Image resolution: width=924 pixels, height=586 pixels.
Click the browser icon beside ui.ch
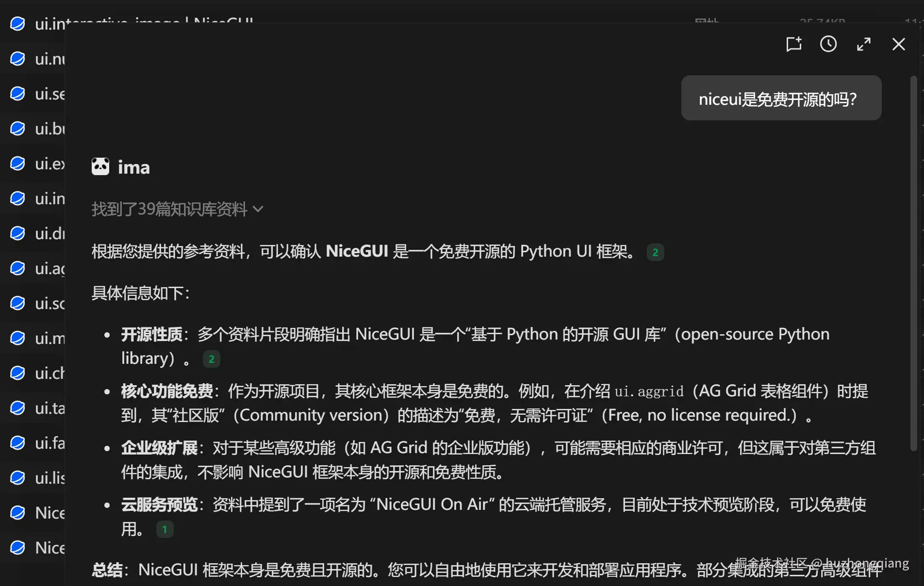[x=17, y=373]
